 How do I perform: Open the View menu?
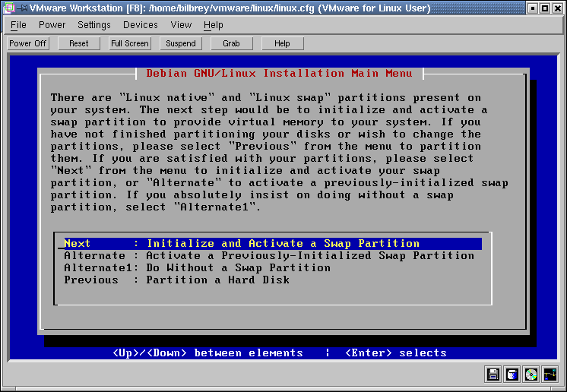tap(181, 25)
